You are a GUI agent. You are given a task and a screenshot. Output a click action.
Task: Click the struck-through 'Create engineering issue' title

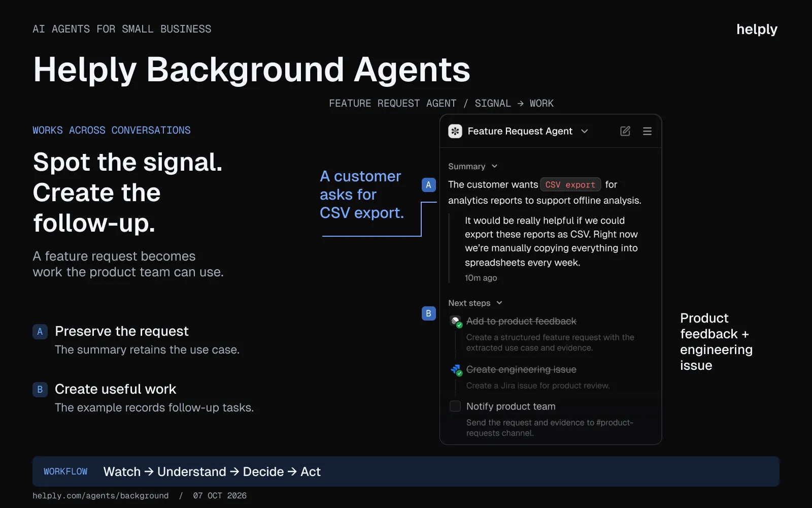[x=521, y=369]
